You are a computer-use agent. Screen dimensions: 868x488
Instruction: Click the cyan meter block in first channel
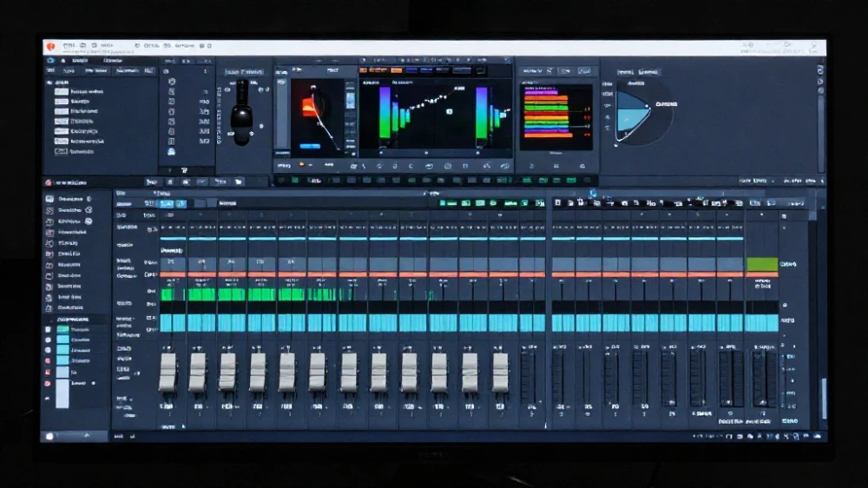[174, 323]
